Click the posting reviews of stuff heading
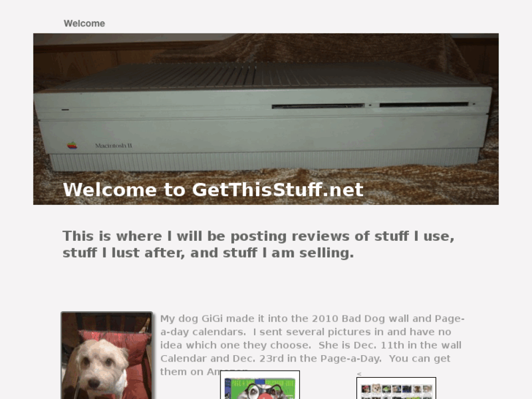Screen dimensions: 532x399 (258, 244)
